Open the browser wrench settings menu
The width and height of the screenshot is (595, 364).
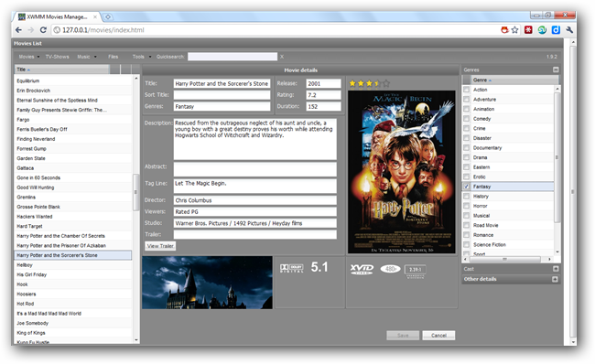click(569, 30)
